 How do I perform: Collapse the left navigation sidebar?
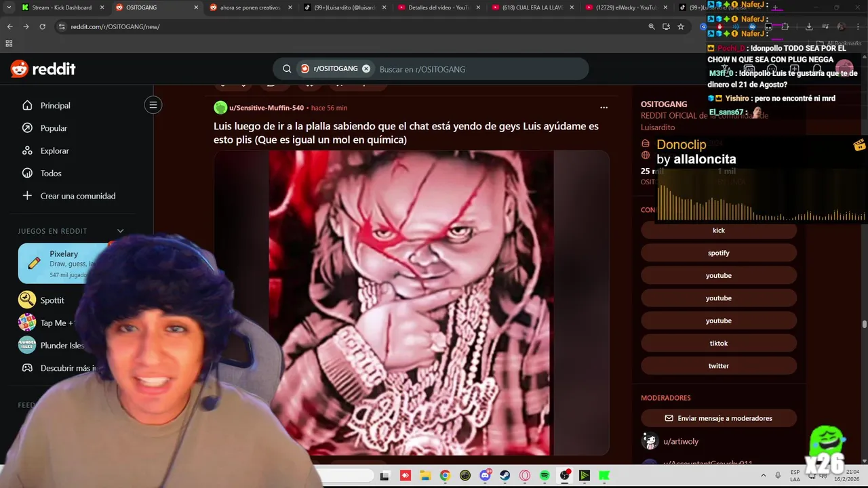tap(153, 105)
